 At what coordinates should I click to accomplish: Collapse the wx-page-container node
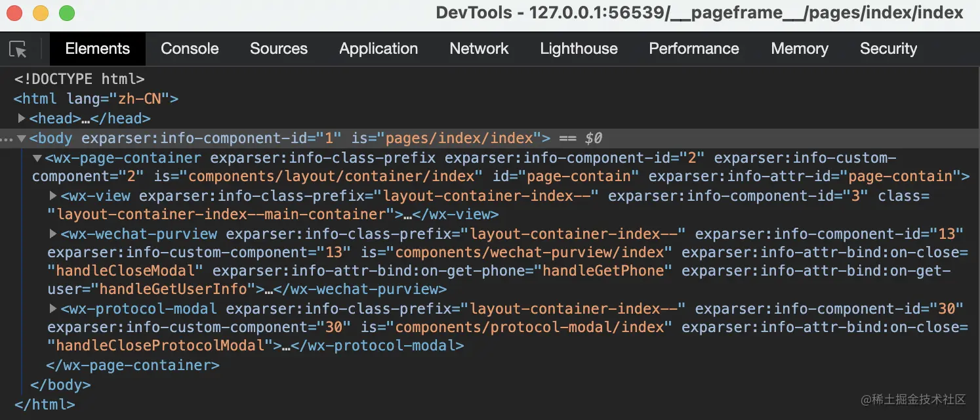tap(37, 158)
